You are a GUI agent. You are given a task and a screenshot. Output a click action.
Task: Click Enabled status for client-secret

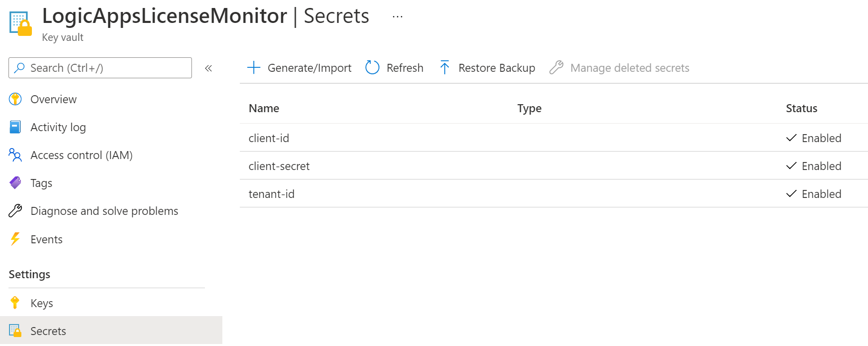tap(821, 166)
